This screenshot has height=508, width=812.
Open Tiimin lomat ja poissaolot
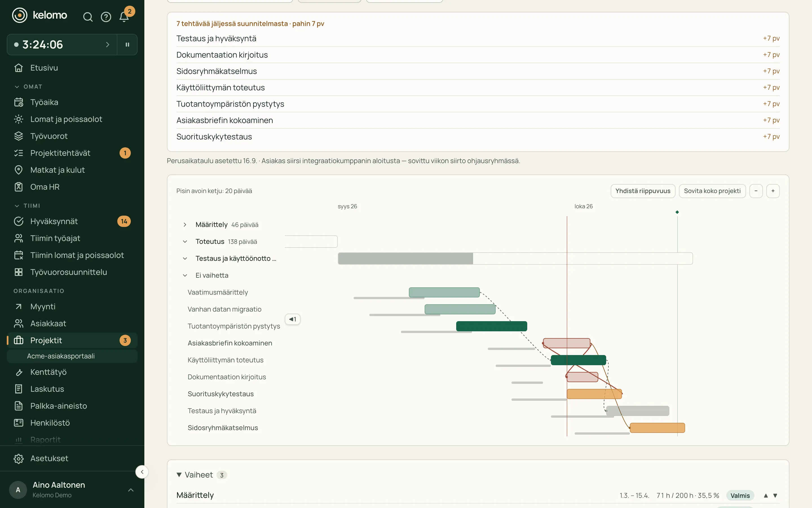coord(72,255)
